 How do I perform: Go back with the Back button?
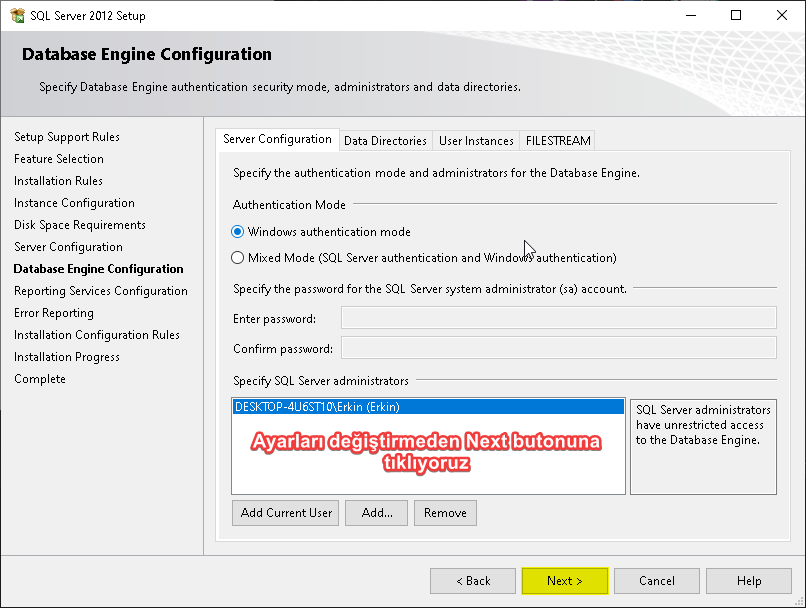[473, 581]
